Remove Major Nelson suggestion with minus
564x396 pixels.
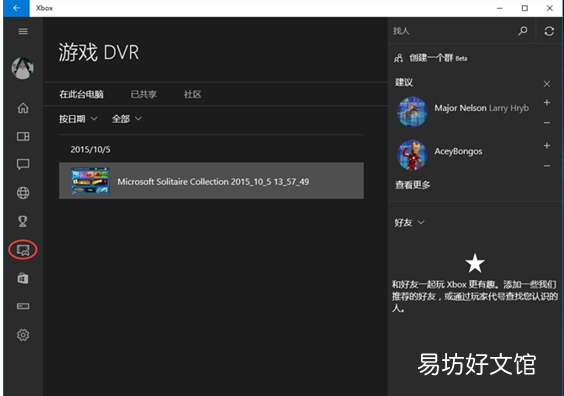(547, 123)
